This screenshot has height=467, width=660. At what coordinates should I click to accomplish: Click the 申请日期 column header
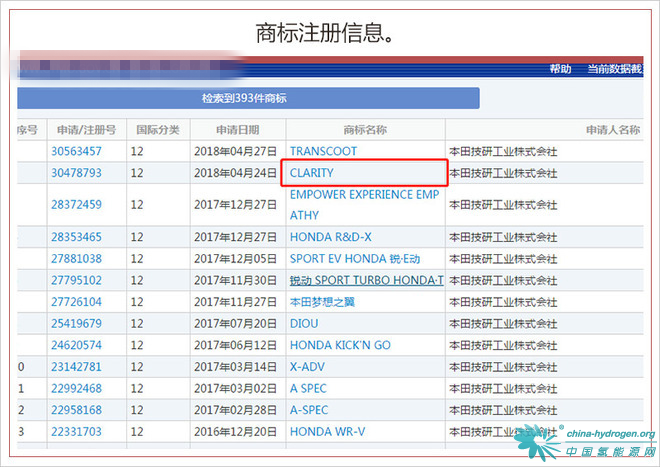(x=237, y=130)
